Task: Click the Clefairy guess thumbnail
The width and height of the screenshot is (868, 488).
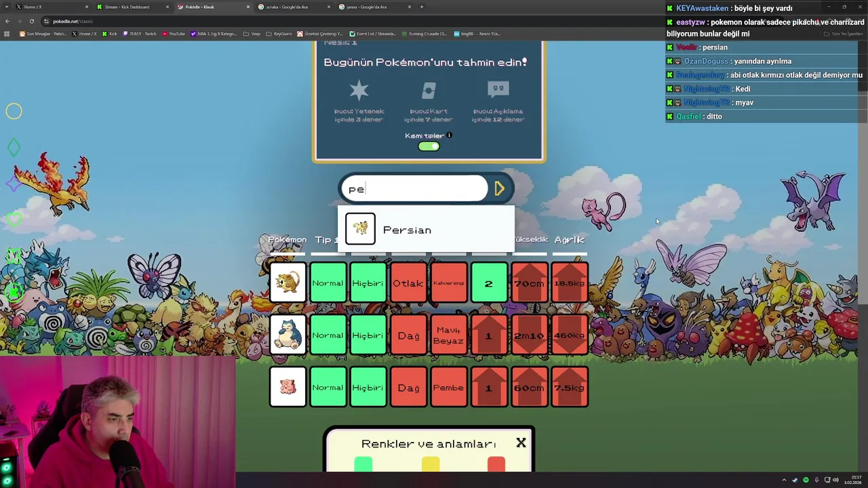Action: coord(288,387)
